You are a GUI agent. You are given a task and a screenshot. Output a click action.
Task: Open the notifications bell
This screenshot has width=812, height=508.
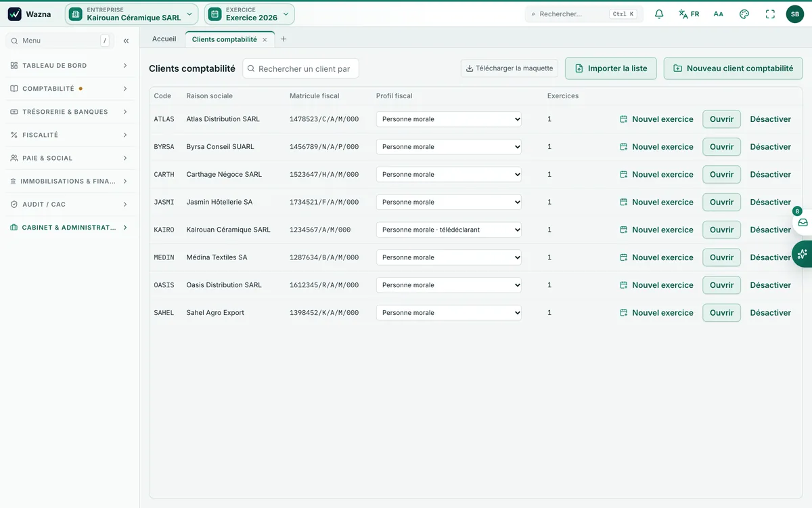[x=659, y=14]
